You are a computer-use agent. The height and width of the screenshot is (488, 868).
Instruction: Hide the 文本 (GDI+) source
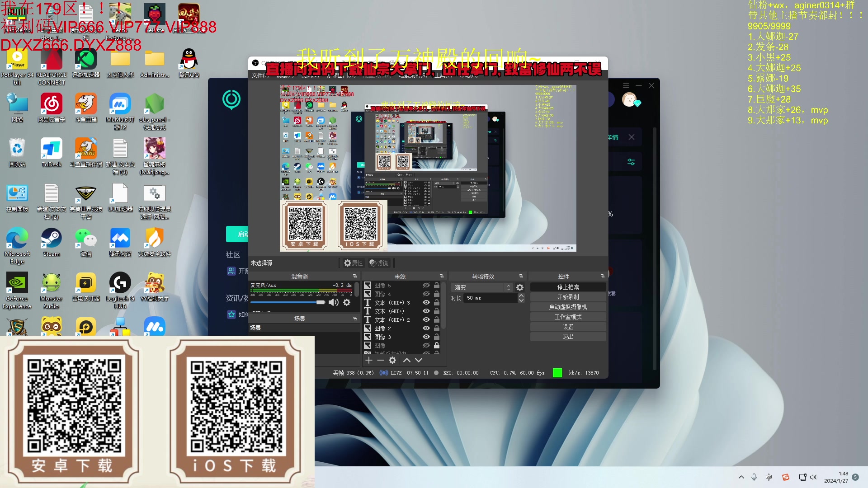(426, 311)
